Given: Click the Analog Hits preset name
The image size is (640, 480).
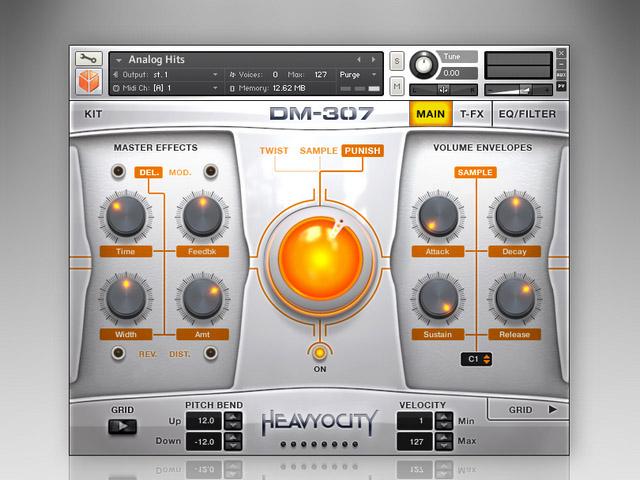Looking at the screenshot, I should [157, 60].
